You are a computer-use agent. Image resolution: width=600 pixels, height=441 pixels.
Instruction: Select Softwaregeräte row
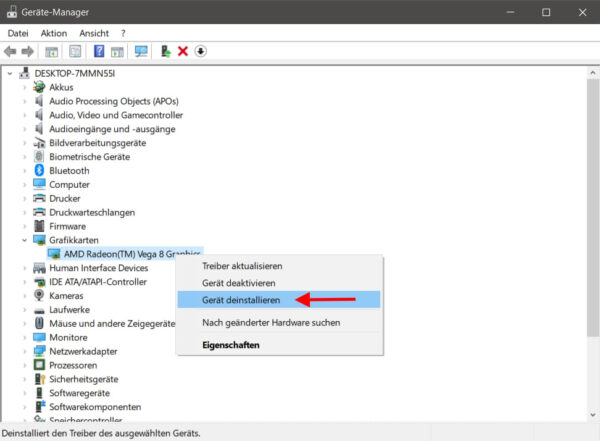tap(79, 393)
